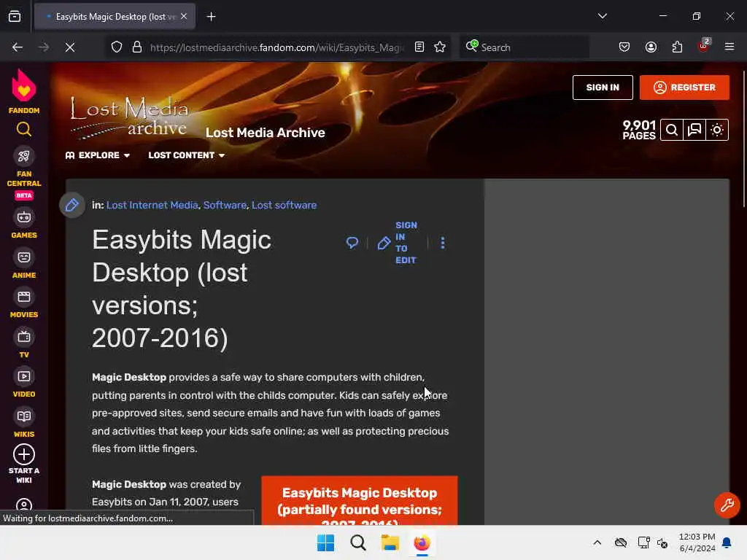
Task: Bookmark this page with the star icon
Action: point(440,47)
